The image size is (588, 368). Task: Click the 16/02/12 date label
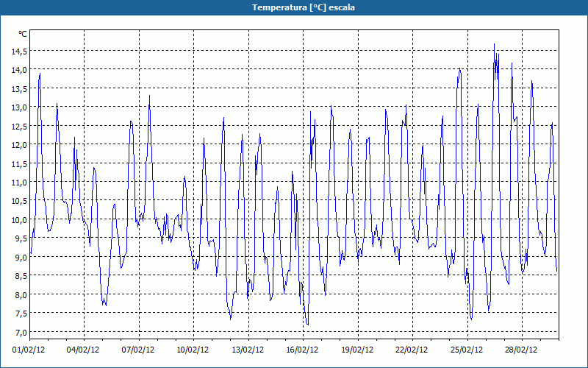point(302,350)
